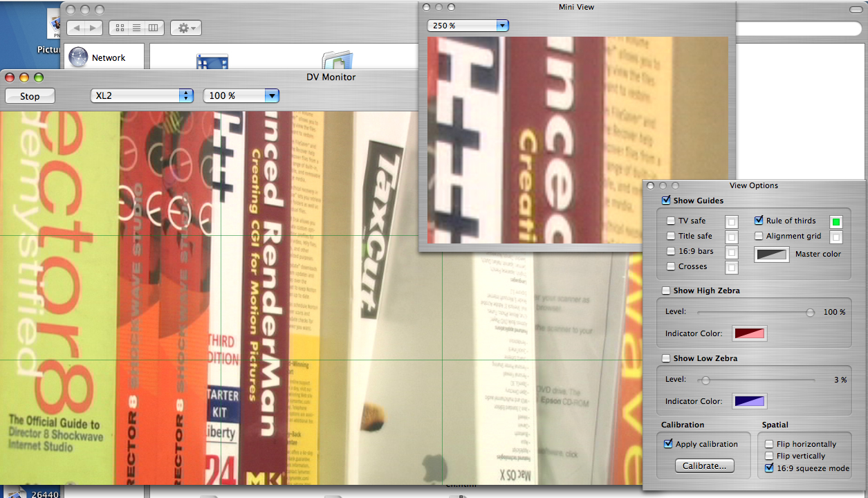Open the Master color well

[772, 255]
